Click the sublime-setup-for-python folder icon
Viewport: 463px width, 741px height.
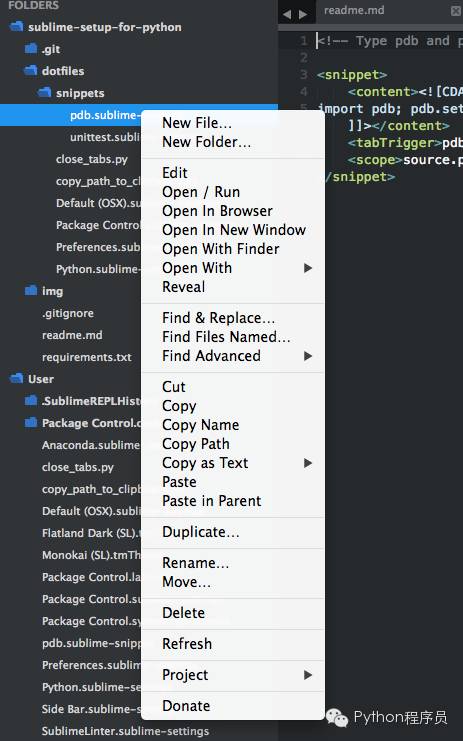(17, 27)
